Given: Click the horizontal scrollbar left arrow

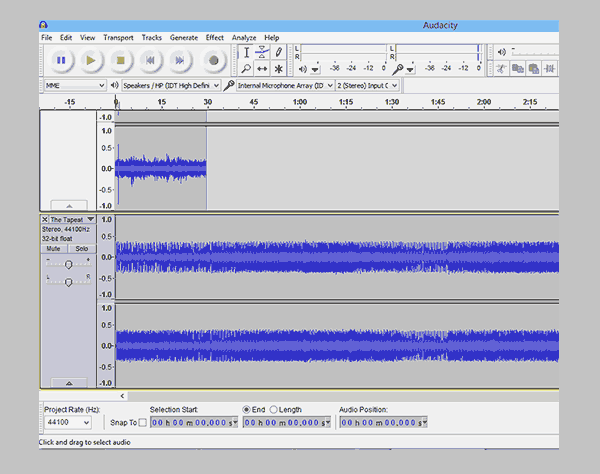Looking at the screenshot, I should [122, 396].
